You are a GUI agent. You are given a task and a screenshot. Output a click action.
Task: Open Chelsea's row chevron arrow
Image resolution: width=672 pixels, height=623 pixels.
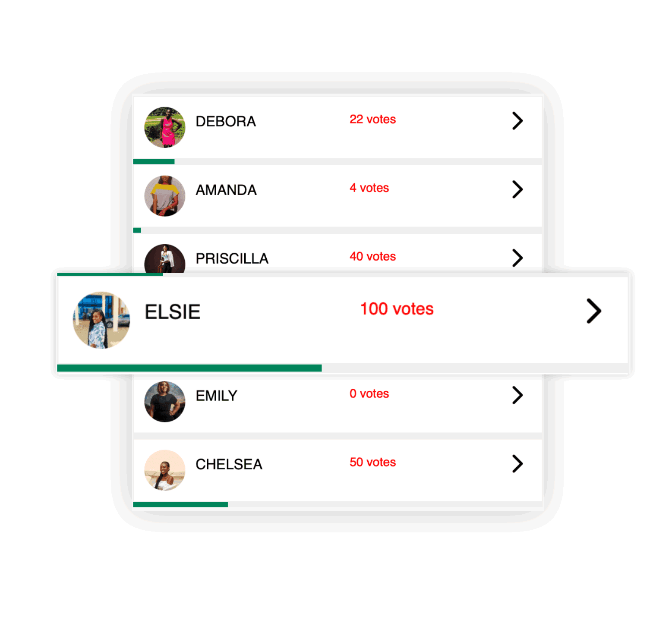(517, 464)
